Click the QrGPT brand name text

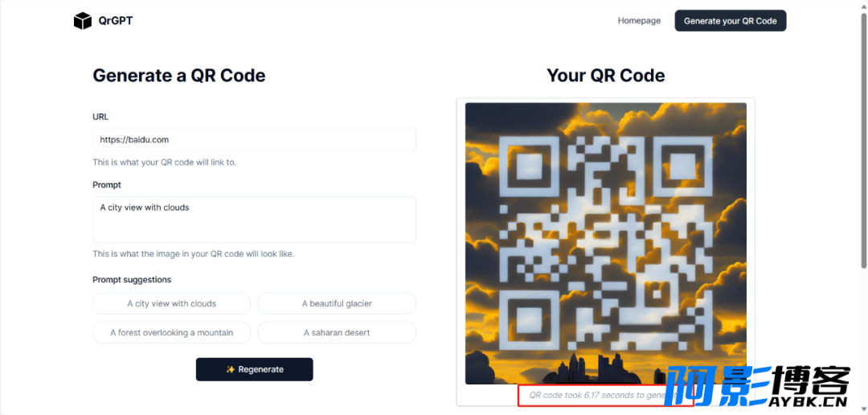[116, 21]
